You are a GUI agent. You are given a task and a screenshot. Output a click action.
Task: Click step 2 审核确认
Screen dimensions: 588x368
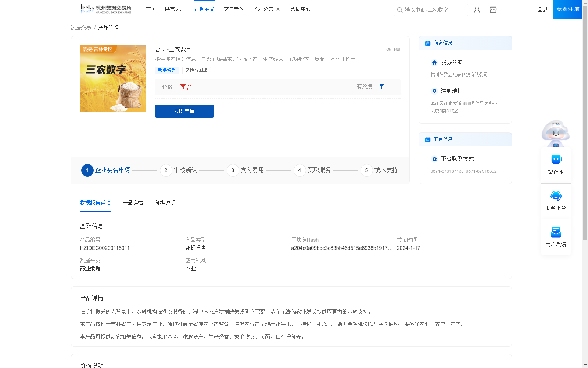(179, 170)
